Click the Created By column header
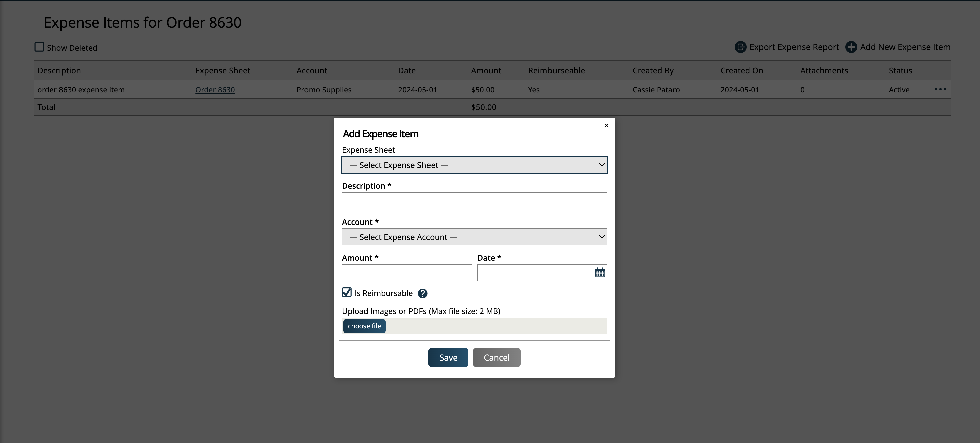 (x=653, y=71)
